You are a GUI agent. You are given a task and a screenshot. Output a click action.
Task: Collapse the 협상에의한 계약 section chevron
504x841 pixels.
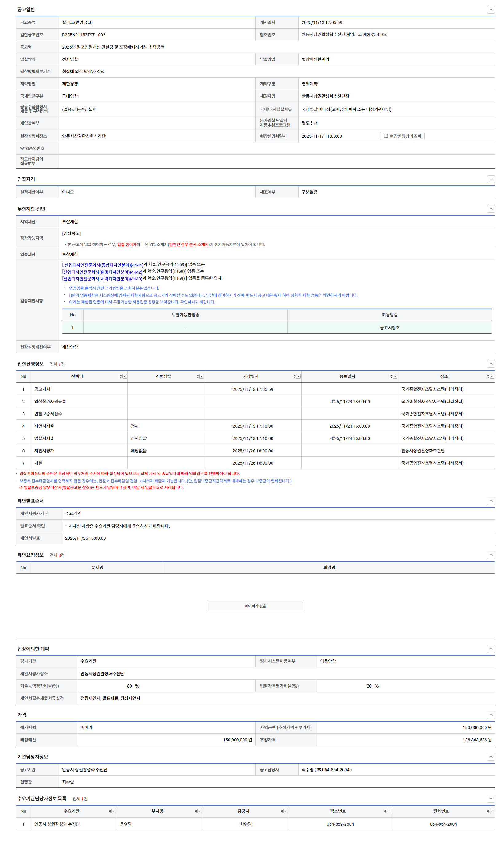(491, 649)
